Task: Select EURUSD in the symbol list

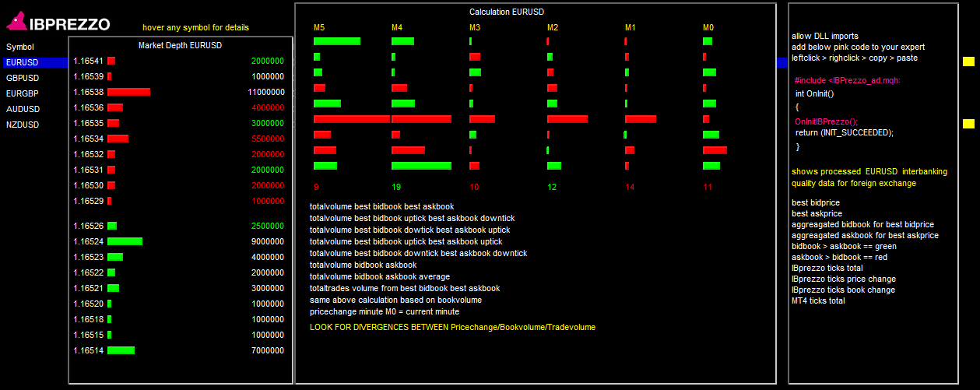Action: [x=23, y=62]
